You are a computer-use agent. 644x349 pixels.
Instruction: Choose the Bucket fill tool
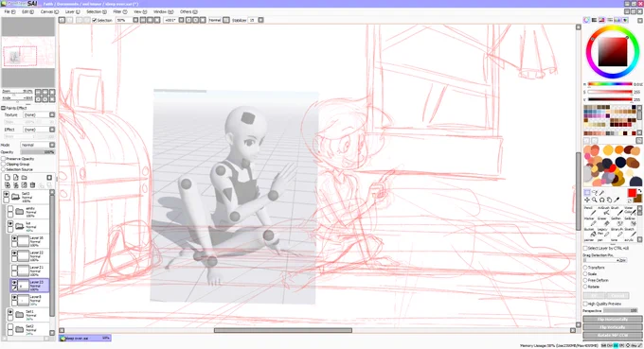tap(590, 232)
